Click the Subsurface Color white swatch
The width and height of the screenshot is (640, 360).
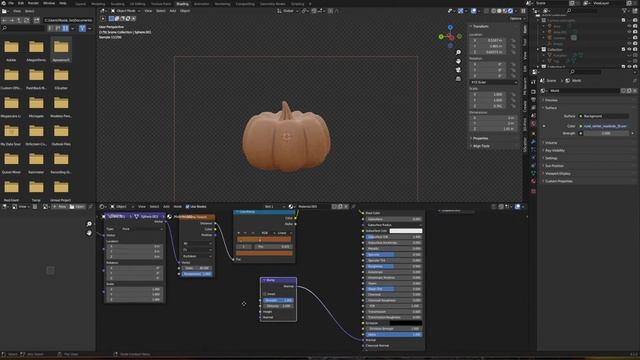tap(406, 231)
